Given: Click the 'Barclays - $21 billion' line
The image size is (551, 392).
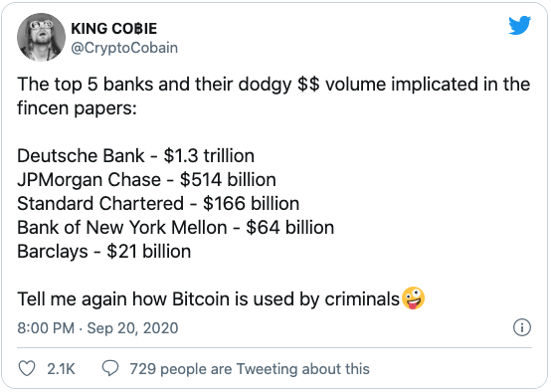Looking at the screenshot, I should tap(104, 252).
